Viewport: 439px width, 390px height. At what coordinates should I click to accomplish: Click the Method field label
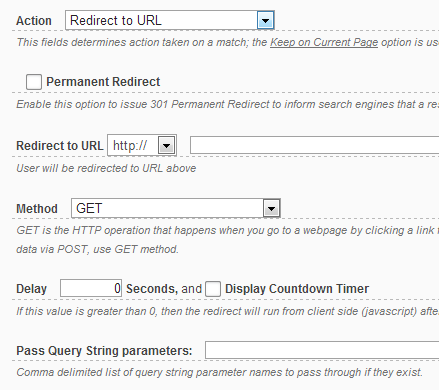(x=37, y=209)
